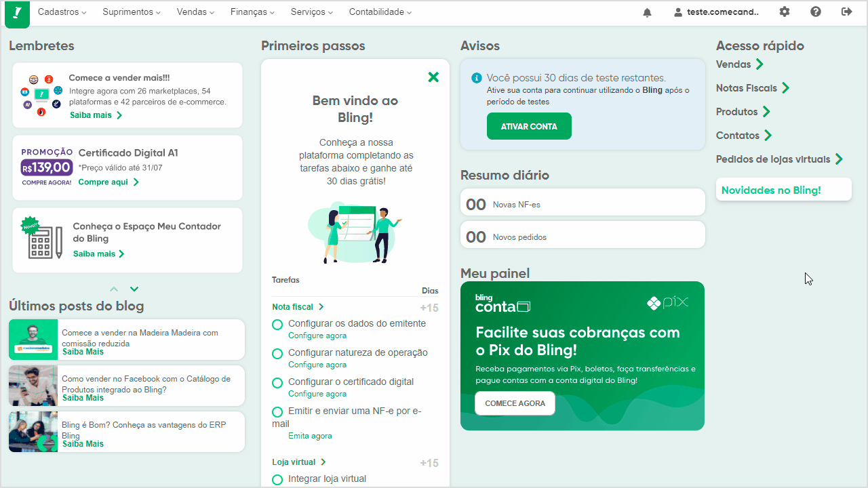
Task: Click the COMECE AGORA button
Action: click(x=515, y=403)
